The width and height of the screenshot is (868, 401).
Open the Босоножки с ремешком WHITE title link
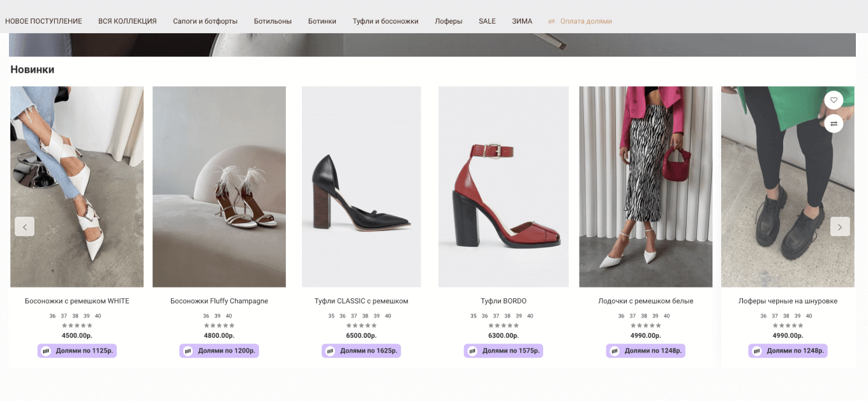pos(77,301)
